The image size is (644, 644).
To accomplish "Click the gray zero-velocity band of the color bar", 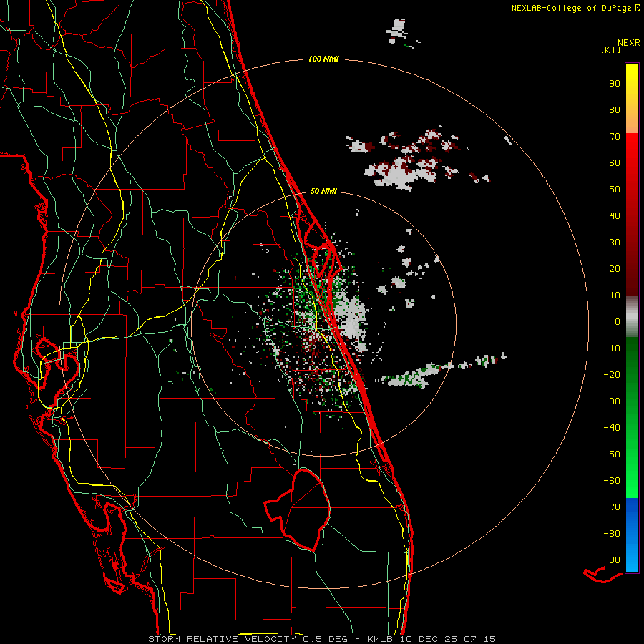I will coord(632,317).
